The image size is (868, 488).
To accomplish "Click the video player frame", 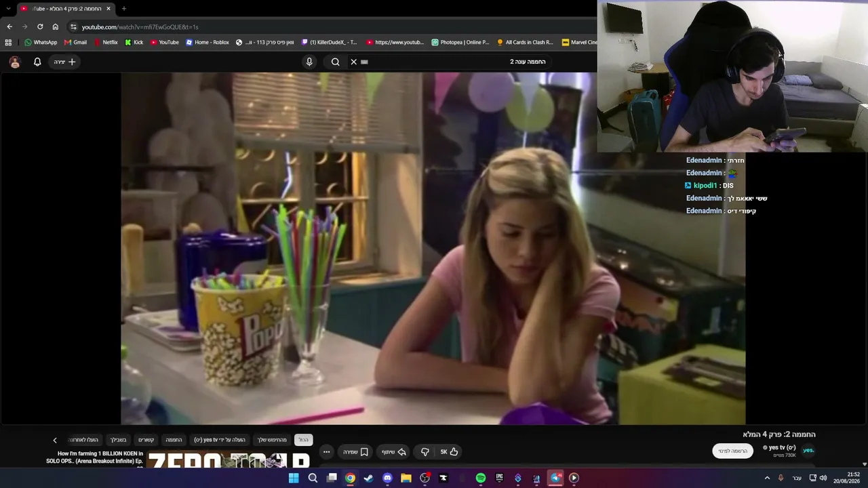I will click(433, 249).
